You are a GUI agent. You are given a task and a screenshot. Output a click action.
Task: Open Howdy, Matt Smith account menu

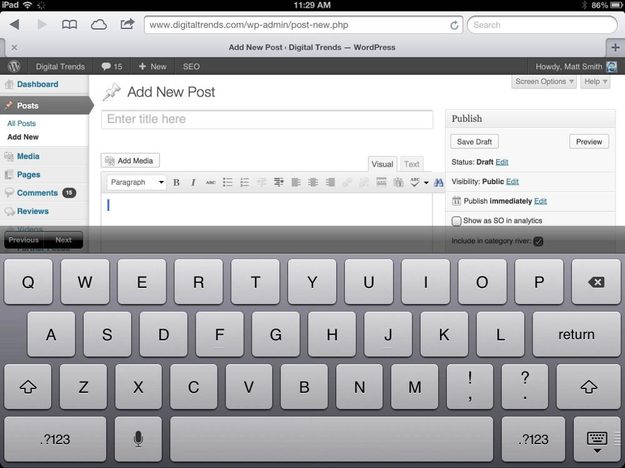click(576, 67)
